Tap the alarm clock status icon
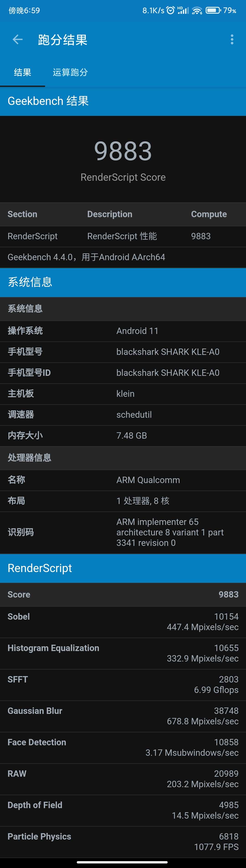 [x=171, y=10]
